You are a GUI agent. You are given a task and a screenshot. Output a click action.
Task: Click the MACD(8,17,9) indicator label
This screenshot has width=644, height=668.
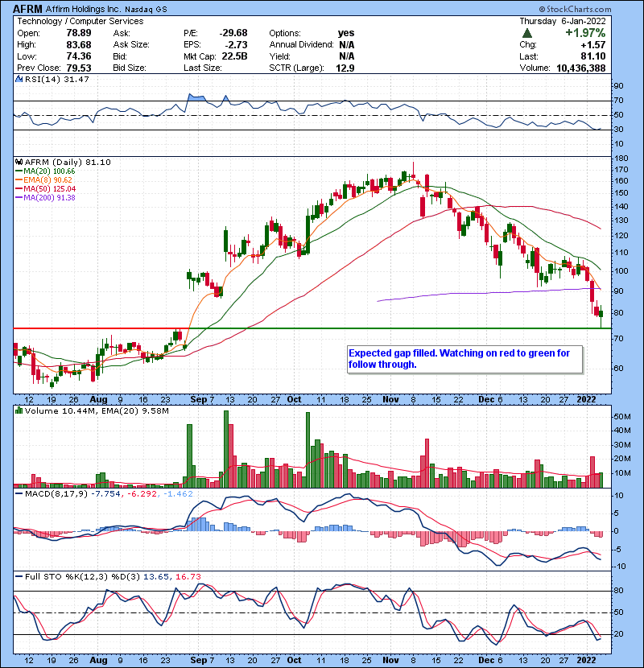[x=56, y=494]
